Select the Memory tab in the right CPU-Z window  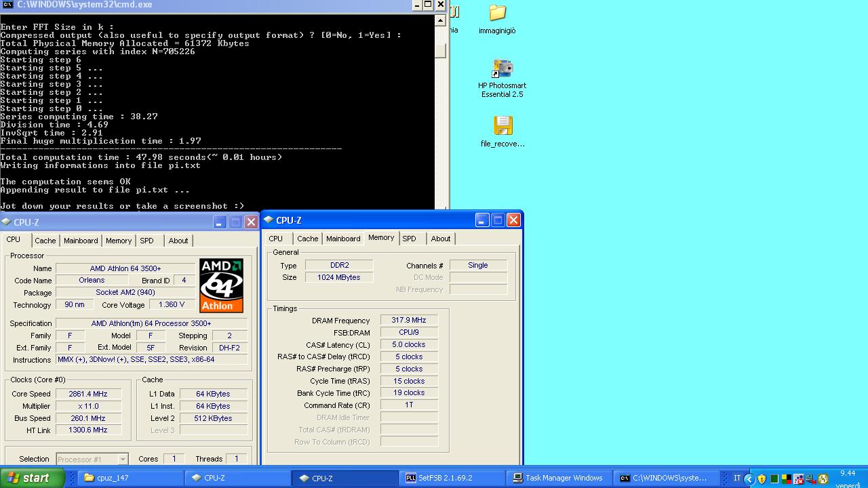[x=381, y=238]
